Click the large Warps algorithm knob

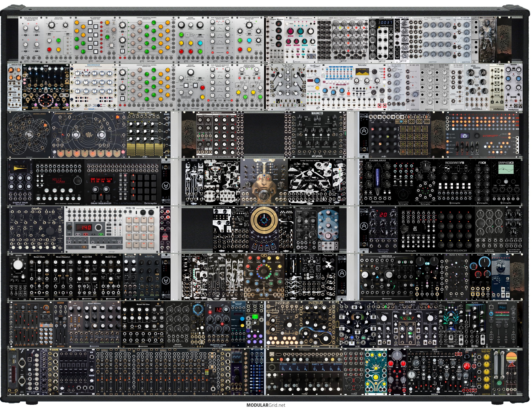point(18,265)
